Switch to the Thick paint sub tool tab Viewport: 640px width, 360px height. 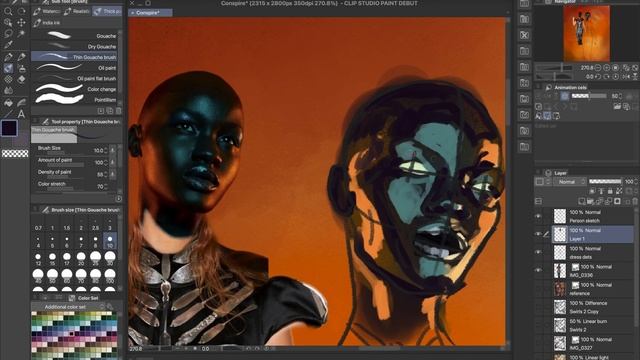pyautogui.click(x=107, y=11)
